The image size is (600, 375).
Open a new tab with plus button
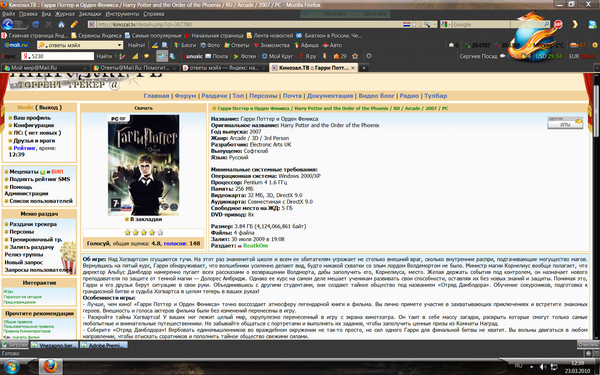click(364, 68)
